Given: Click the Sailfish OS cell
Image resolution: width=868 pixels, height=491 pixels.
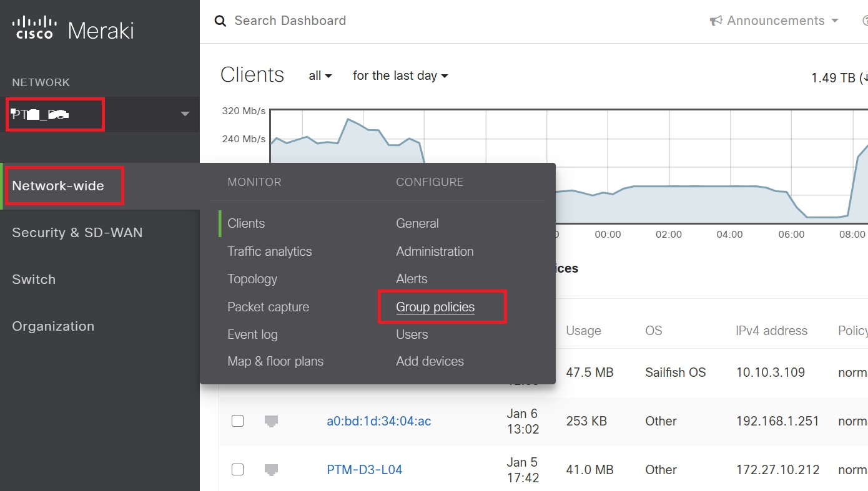Looking at the screenshot, I should click(x=676, y=372).
